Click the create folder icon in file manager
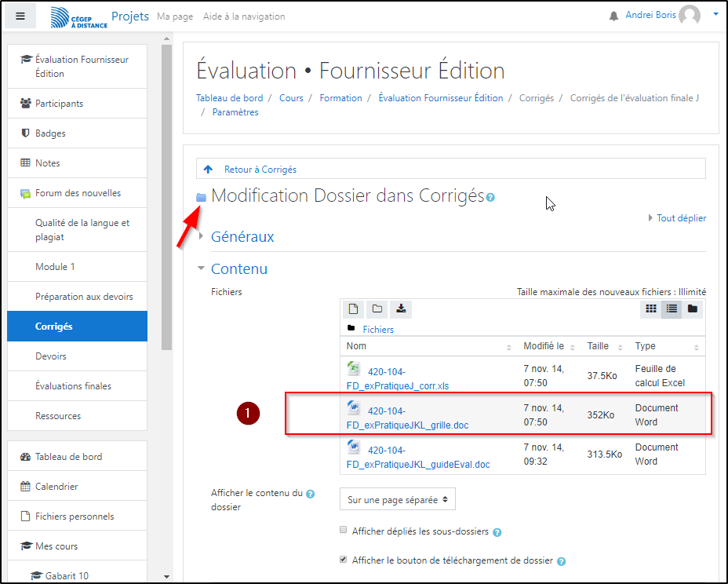Image resolution: width=728 pixels, height=584 pixels. coord(377,308)
